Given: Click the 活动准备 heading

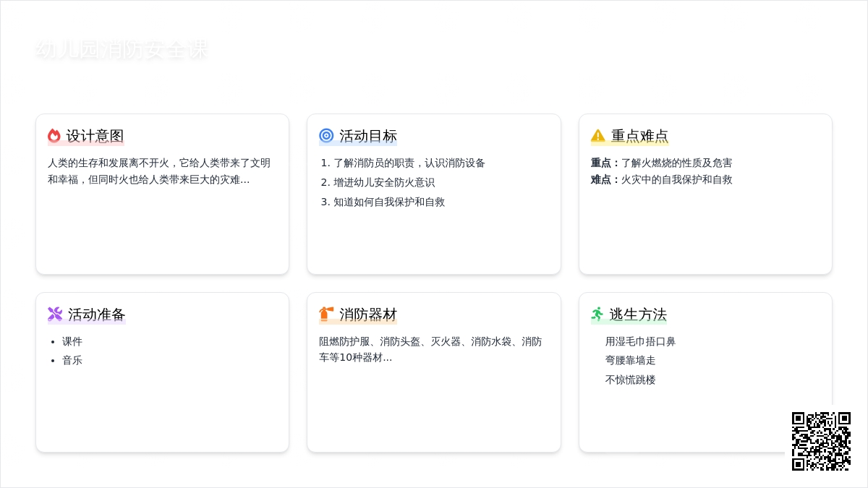Looking at the screenshot, I should pos(96,314).
